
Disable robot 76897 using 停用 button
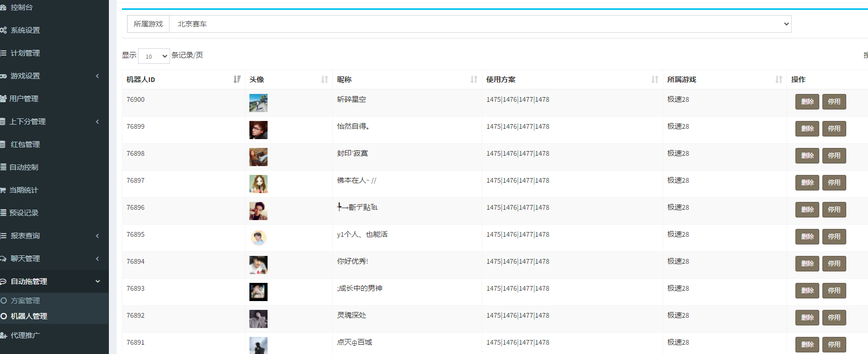pyautogui.click(x=834, y=183)
